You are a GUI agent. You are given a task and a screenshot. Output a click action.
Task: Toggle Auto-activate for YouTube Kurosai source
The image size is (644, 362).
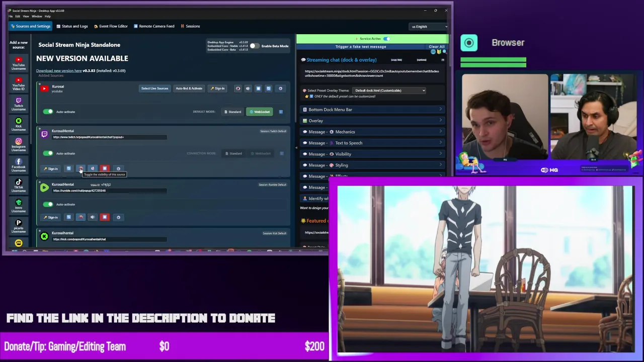pyautogui.click(x=48, y=112)
